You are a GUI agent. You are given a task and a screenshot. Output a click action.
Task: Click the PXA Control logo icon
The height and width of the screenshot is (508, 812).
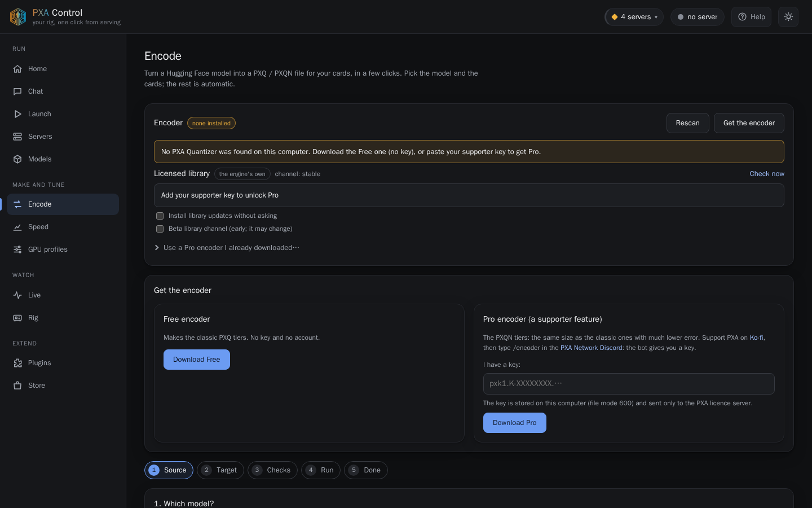pyautogui.click(x=18, y=17)
